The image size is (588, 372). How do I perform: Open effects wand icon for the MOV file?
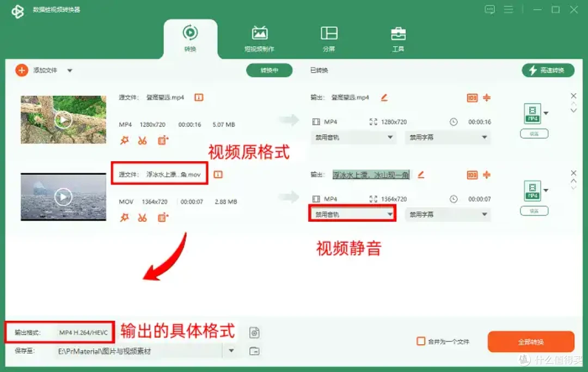point(124,217)
